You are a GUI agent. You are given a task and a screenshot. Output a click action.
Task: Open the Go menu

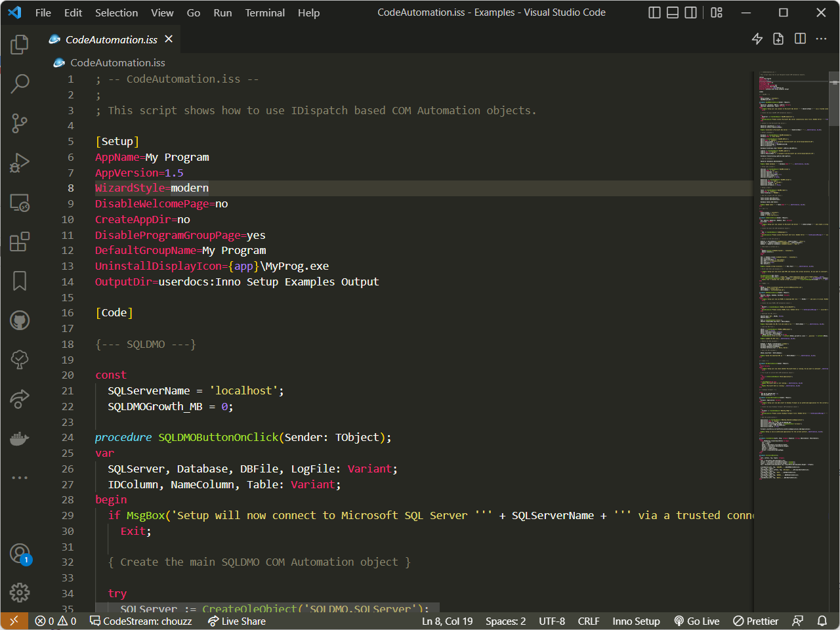click(194, 12)
